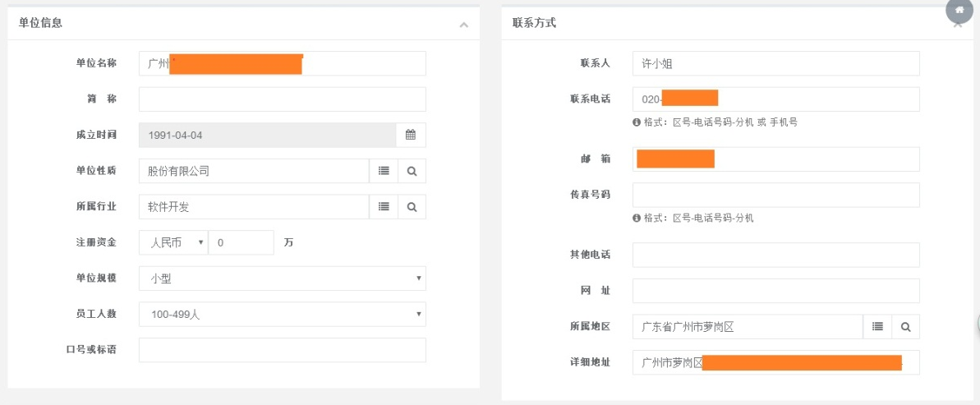
Task: Expand the 单位规模 dropdown showing 小型
Action: tap(282, 278)
